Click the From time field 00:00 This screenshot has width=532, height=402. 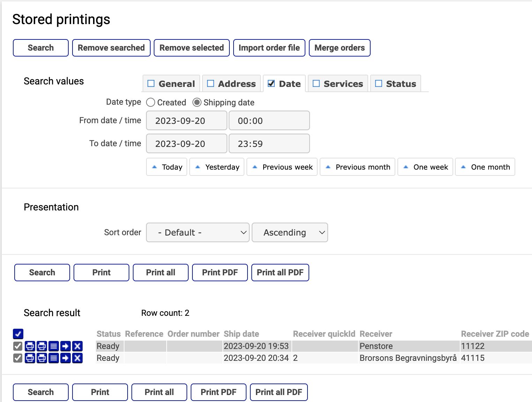[269, 120]
